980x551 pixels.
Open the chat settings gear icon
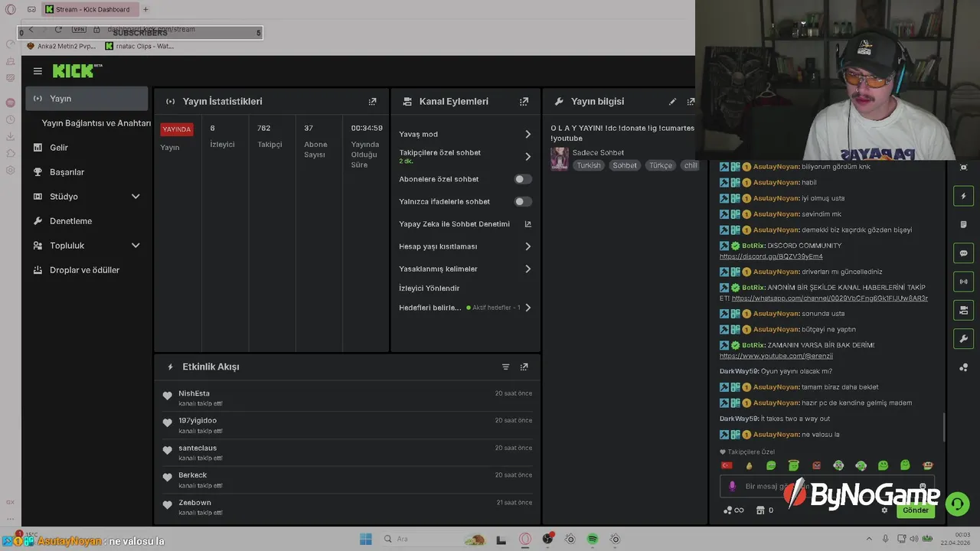click(x=884, y=510)
